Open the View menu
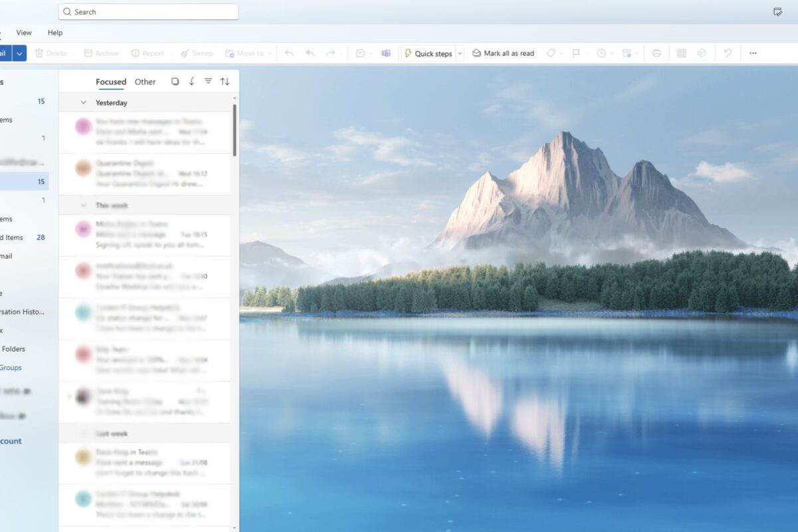Image resolution: width=798 pixels, height=532 pixels. [24, 33]
